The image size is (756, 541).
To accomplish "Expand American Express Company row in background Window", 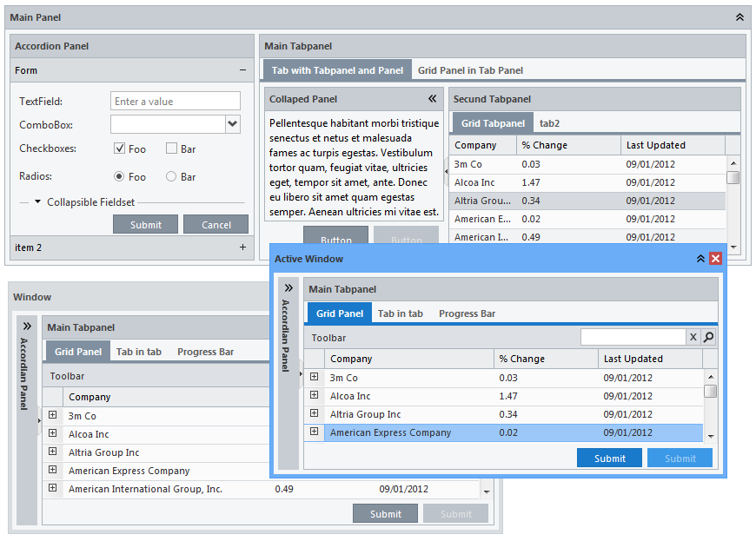I will pyautogui.click(x=52, y=470).
